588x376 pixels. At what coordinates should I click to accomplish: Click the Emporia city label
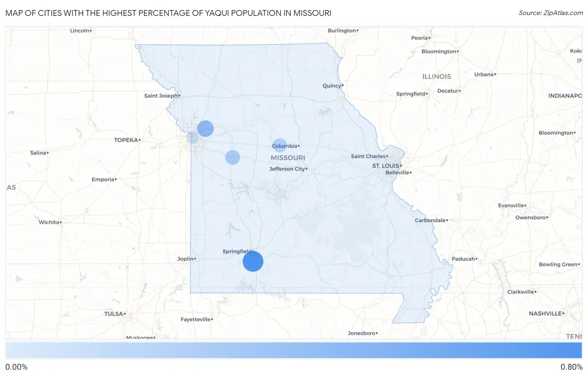(x=103, y=179)
